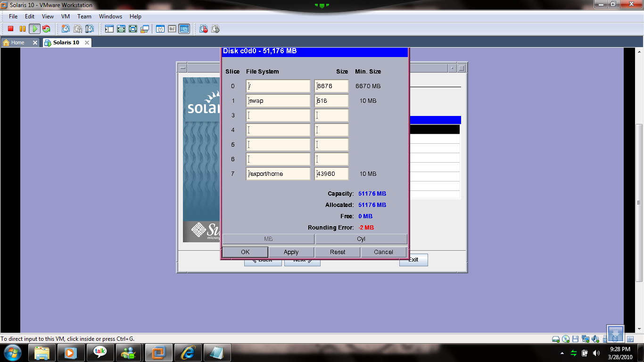The width and height of the screenshot is (644, 362).
Task: Take a snapshot using the snapshot icon
Action: pos(66,29)
